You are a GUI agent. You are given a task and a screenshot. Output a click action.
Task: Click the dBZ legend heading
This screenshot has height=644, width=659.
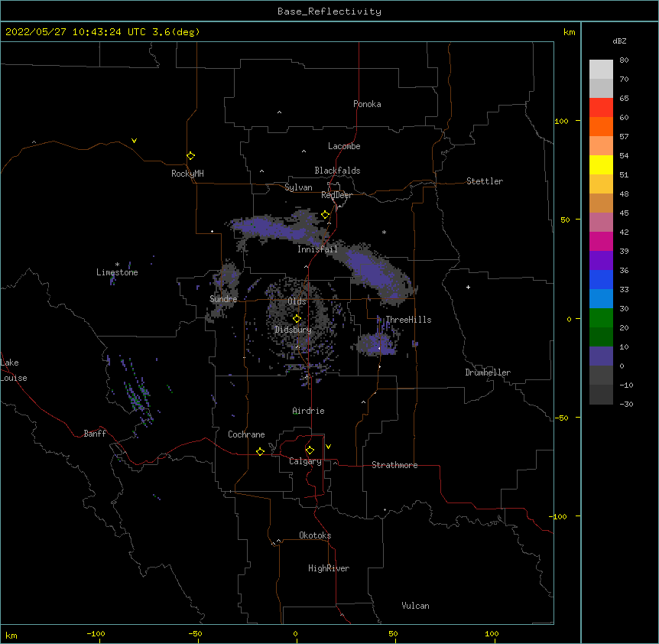coord(619,41)
